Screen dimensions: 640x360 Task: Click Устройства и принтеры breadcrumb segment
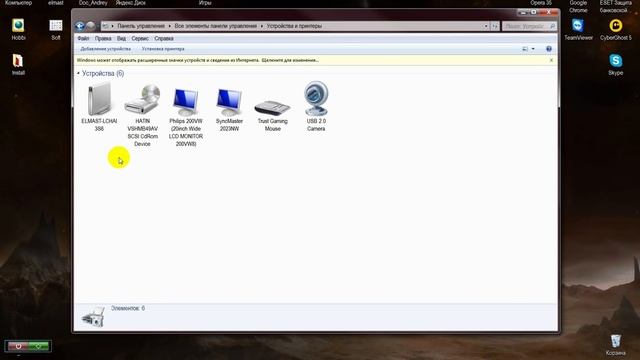[x=294, y=26]
